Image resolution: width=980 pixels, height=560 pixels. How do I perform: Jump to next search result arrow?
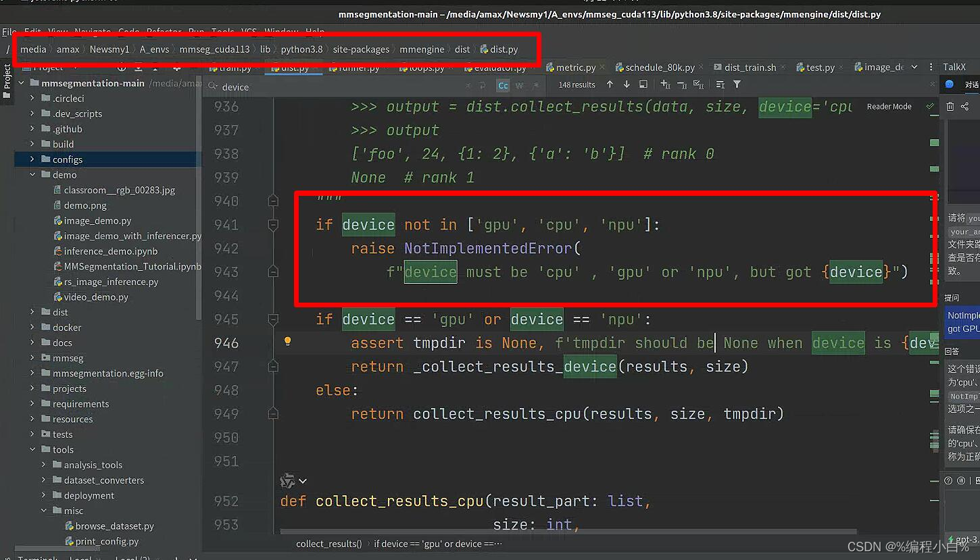click(627, 84)
